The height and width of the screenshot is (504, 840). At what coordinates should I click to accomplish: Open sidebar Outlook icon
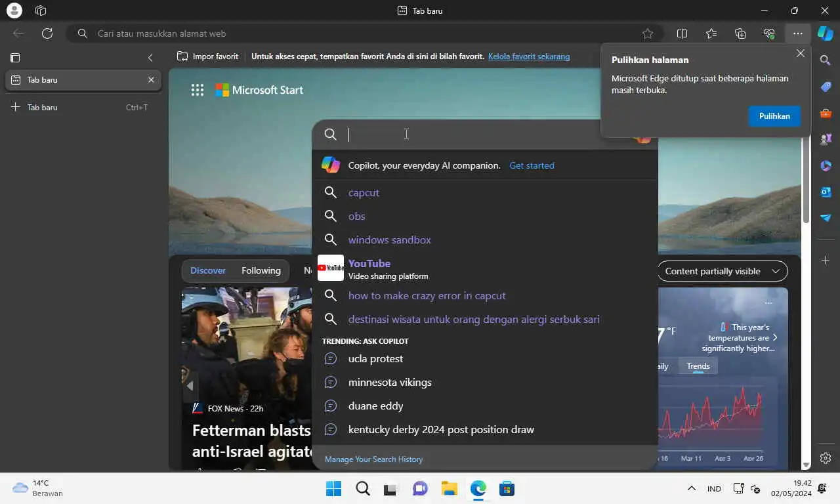tap(826, 192)
